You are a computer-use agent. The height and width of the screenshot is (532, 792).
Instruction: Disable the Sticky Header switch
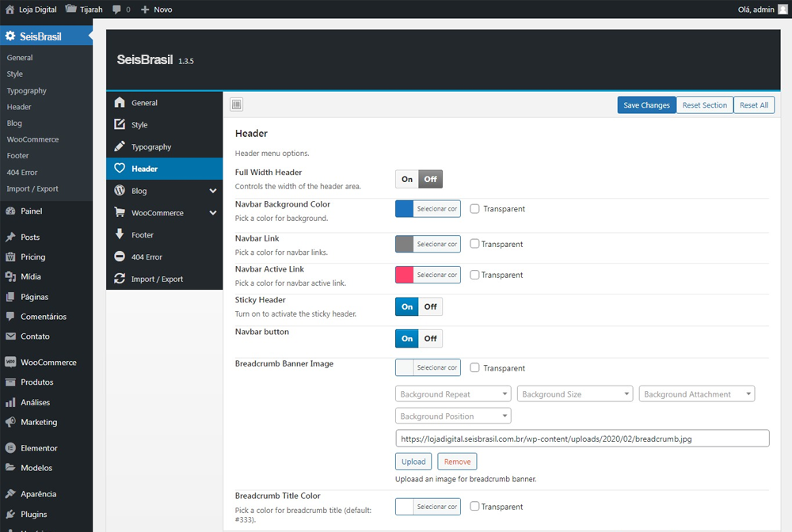click(430, 306)
